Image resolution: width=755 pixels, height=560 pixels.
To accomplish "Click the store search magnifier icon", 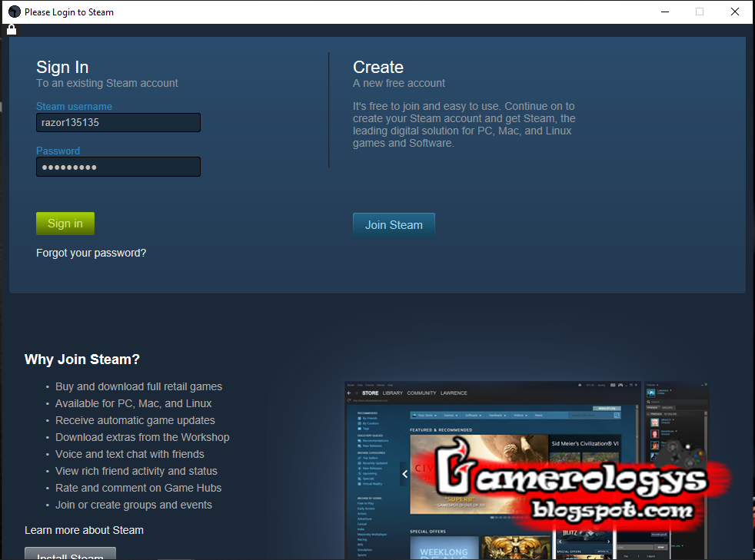I will click(616, 414).
